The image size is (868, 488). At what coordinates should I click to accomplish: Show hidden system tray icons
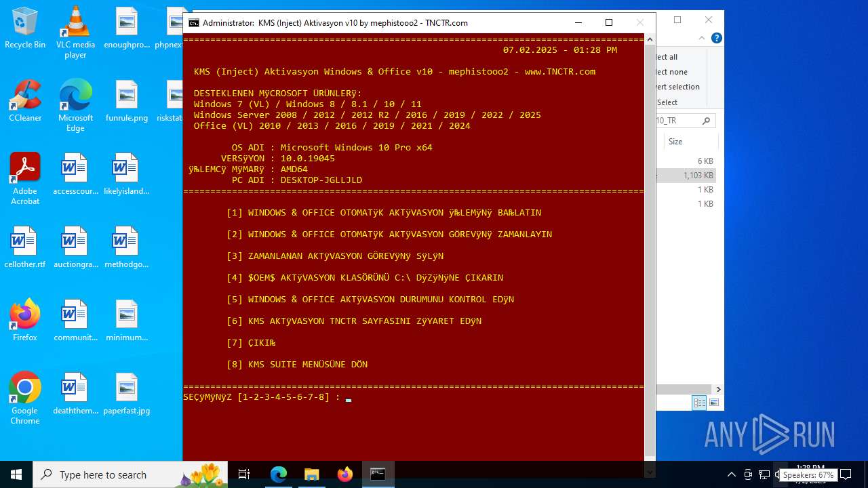click(731, 474)
